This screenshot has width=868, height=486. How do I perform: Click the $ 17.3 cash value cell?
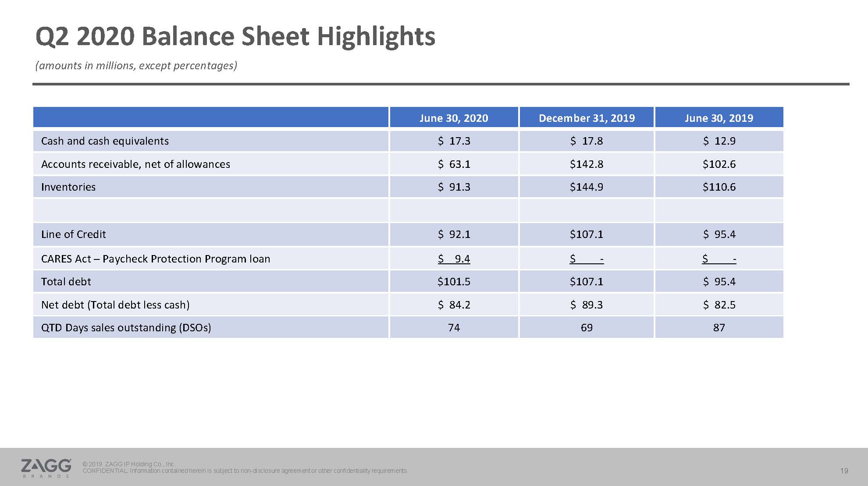(454, 141)
